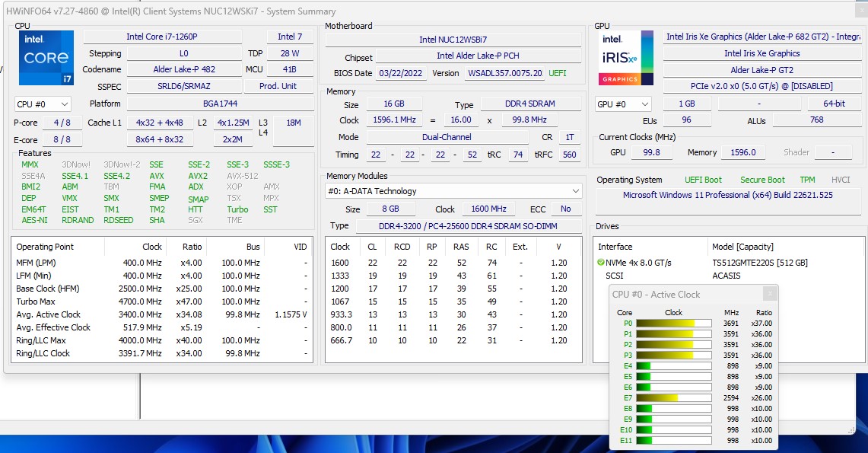Open the GPU #0 selector dropdown

pyautogui.click(x=623, y=104)
